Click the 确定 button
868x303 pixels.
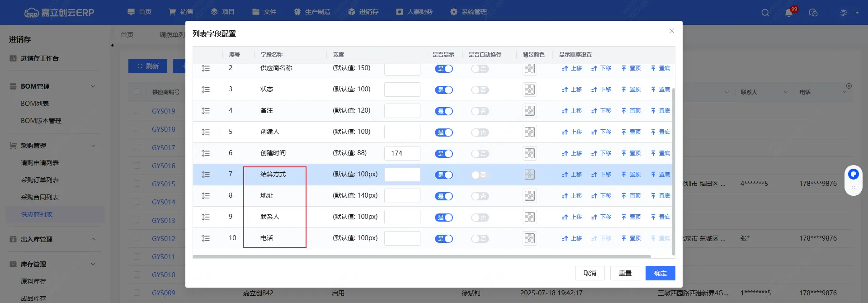click(x=660, y=273)
